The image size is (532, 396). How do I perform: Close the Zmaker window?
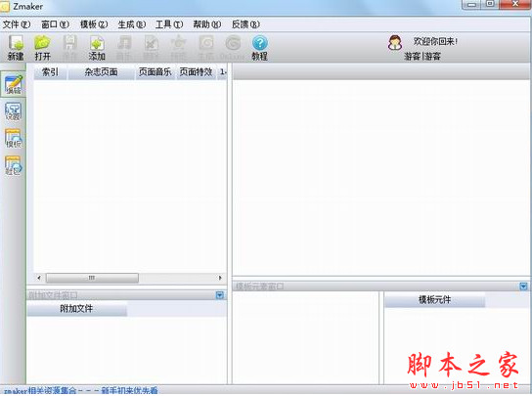tap(515, 5)
